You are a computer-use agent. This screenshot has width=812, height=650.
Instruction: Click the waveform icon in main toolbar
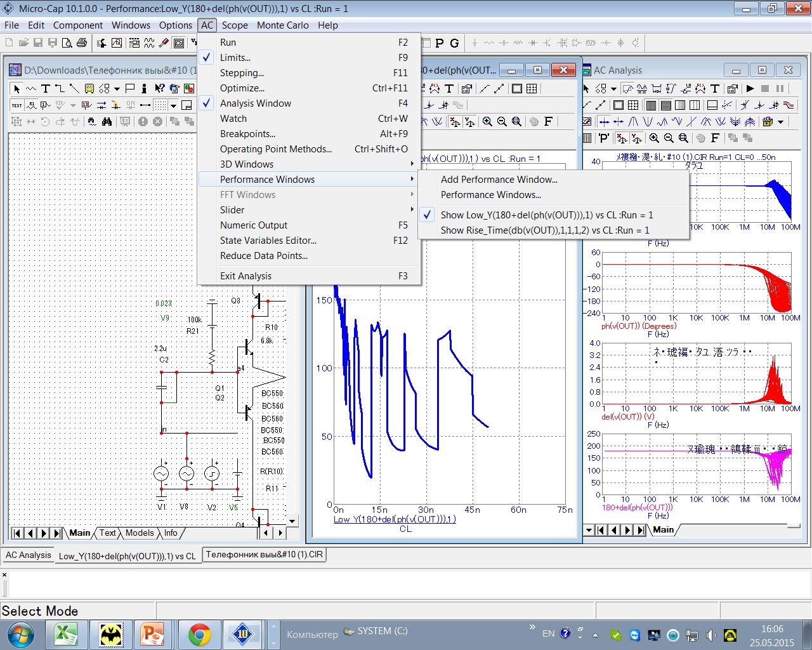[149, 43]
